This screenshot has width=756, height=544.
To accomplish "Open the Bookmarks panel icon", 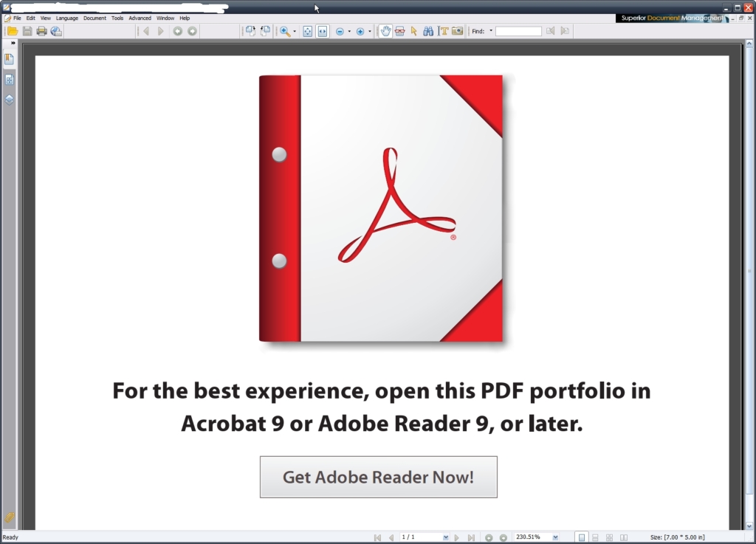I will (9, 59).
